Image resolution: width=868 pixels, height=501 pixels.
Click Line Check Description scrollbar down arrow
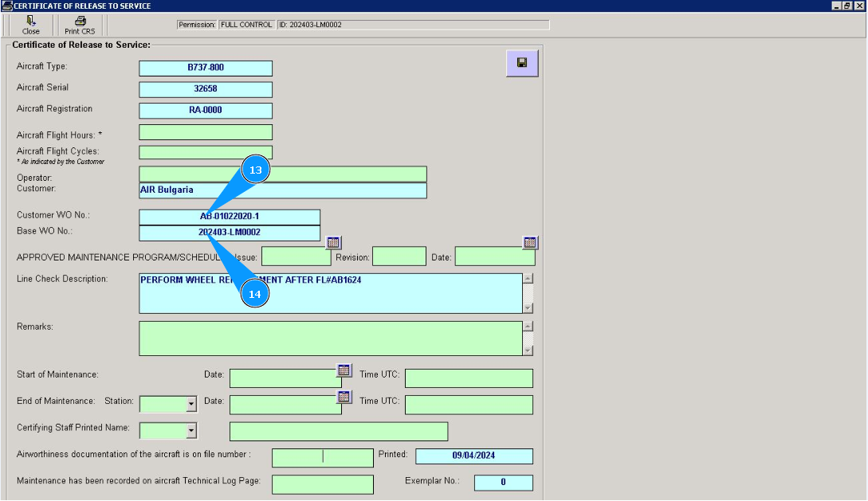coord(528,308)
